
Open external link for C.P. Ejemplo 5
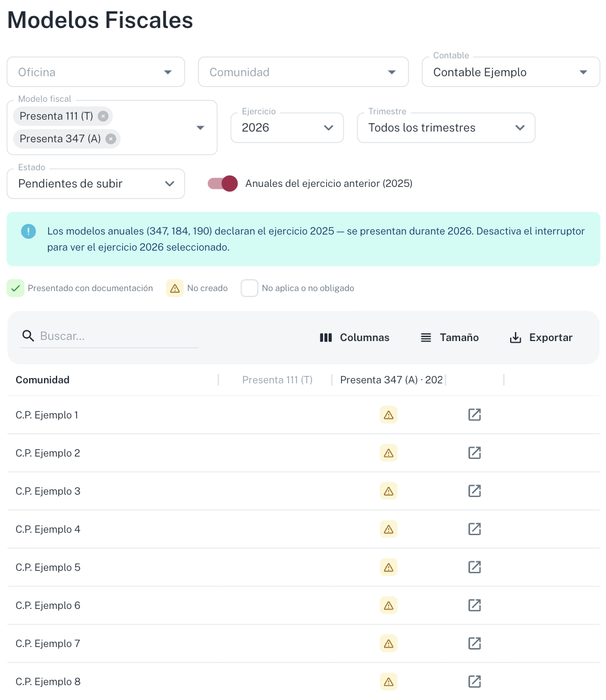tap(474, 567)
